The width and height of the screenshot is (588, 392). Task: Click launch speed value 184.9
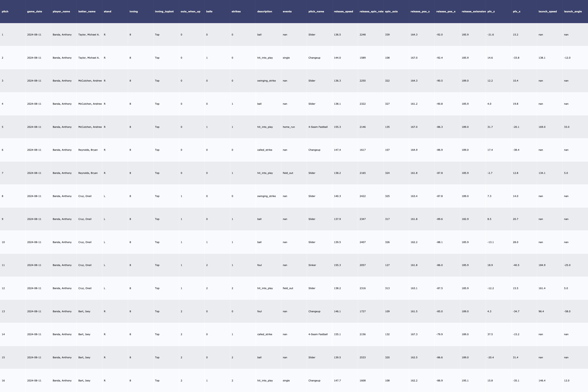(x=542, y=265)
